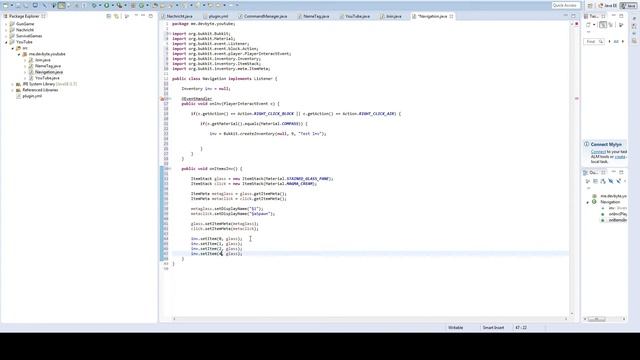Switch to the Java EE perspective
Image resolution: width=640 pixels, height=360 pixels.
607,6
